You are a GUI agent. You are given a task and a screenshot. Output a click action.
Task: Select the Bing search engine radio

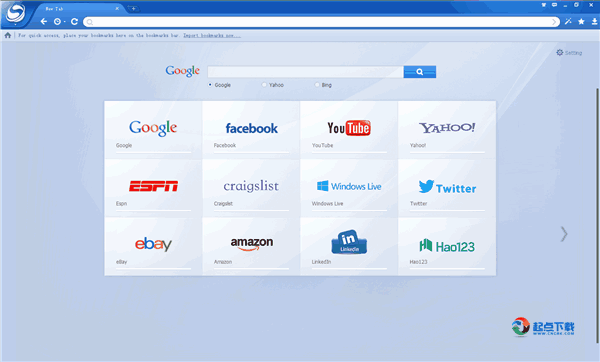tap(317, 85)
